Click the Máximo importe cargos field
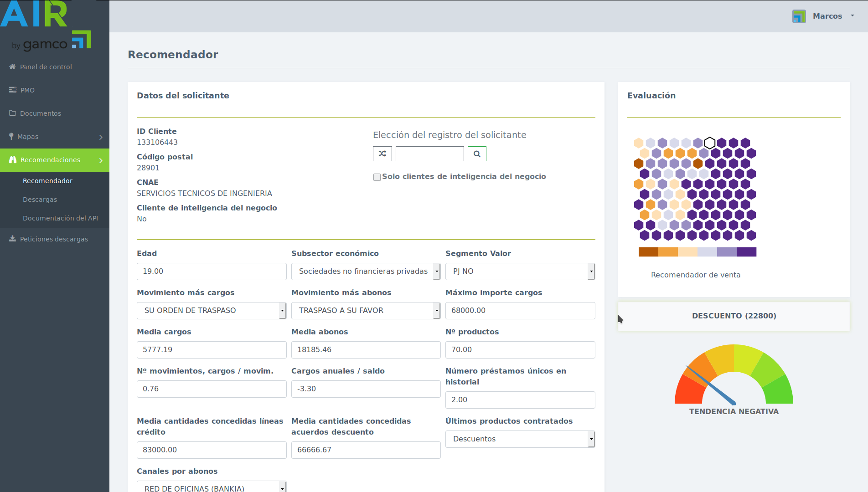Viewport: 868px width, 492px height. [x=520, y=311]
